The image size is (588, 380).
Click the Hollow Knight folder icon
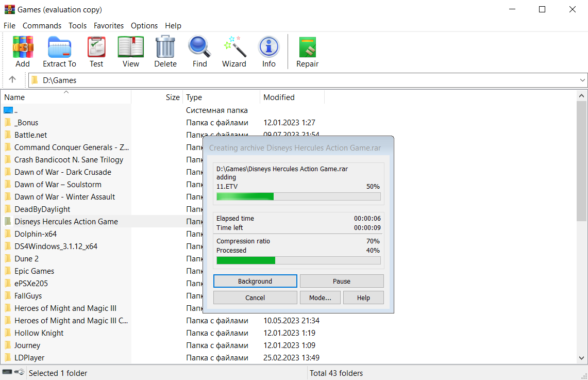(8, 333)
